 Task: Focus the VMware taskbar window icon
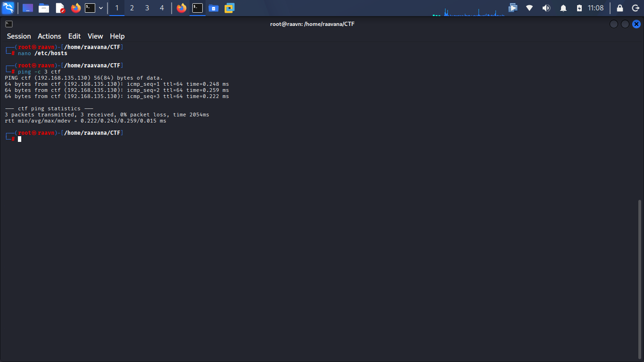(x=230, y=8)
